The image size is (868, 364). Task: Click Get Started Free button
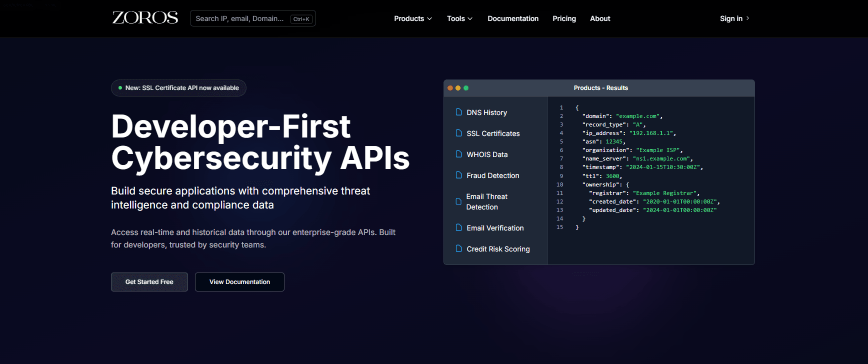point(149,282)
